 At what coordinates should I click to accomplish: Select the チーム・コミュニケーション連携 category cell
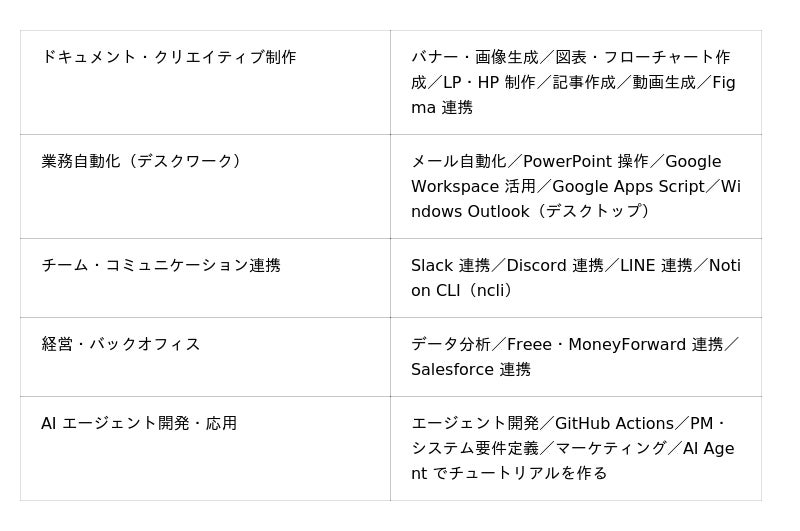(161, 265)
